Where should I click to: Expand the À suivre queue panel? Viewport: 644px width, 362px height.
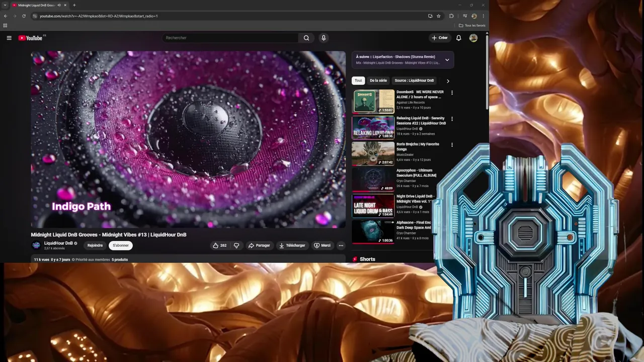[x=447, y=60]
